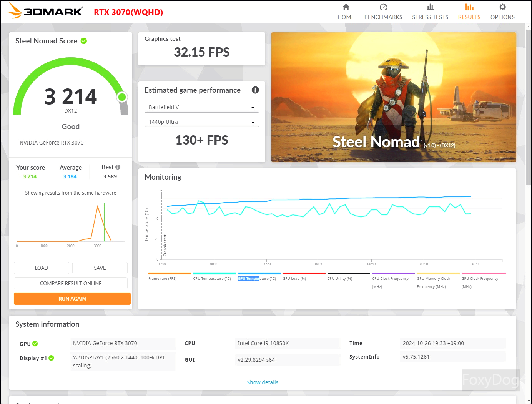Screen dimensions: 532x404
Task: Click the Average score 3 184
Action: [70, 176]
